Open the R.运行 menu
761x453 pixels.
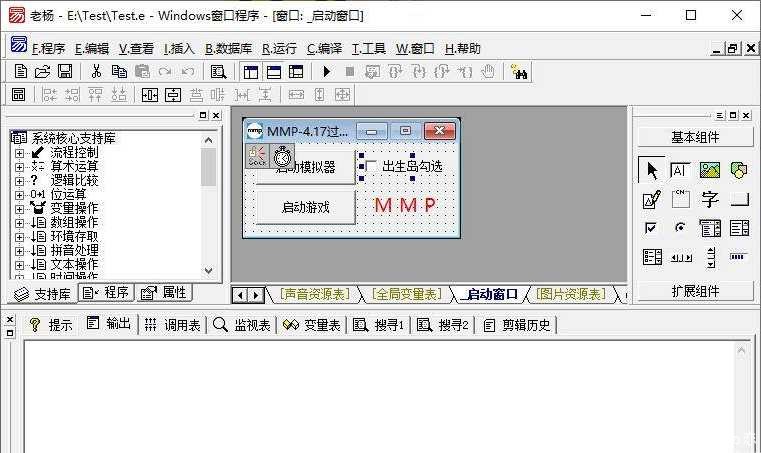[x=279, y=49]
